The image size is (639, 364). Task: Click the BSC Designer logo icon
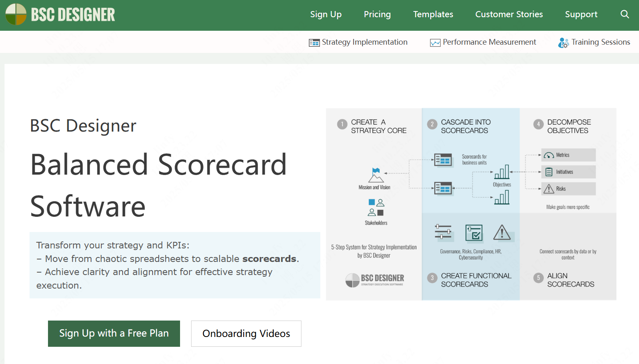pyautogui.click(x=16, y=14)
